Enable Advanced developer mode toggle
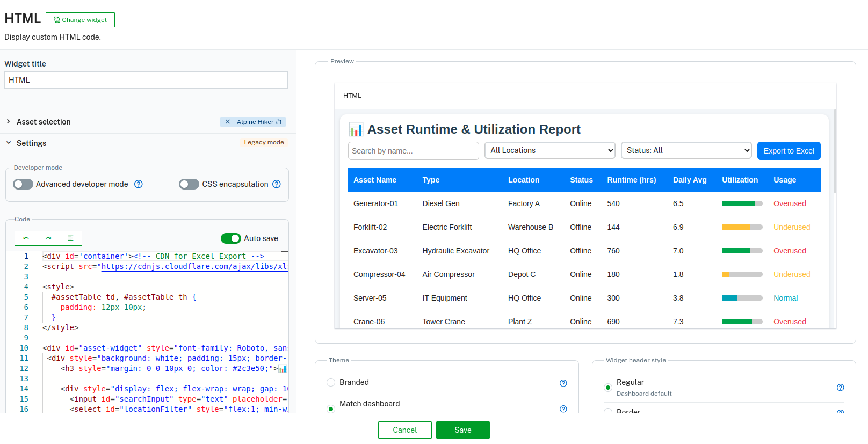This screenshot has height=444, width=868. pos(23,184)
